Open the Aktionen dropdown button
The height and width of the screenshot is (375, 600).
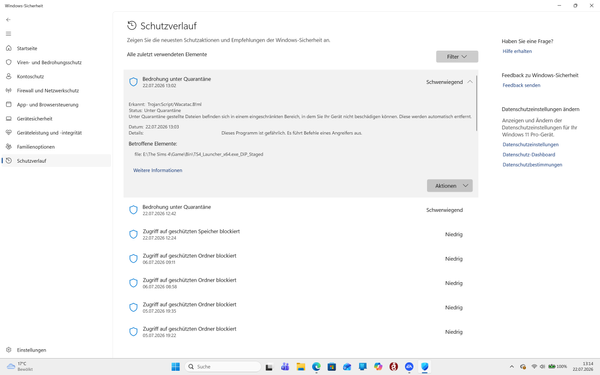tap(450, 186)
